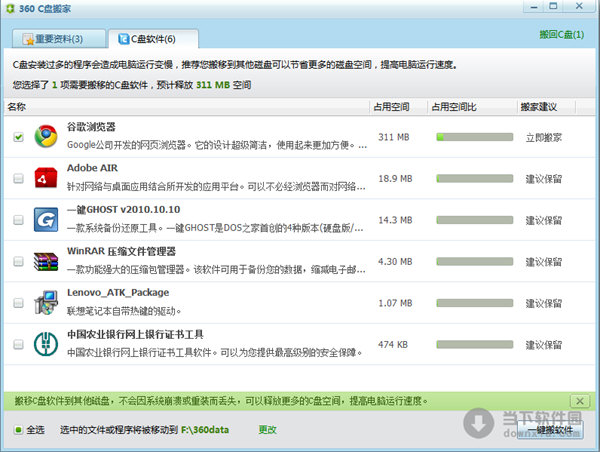This screenshot has width=600, height=452.
Task: Click the 中国农业银行 green bank icon
Action: tap(46, 344)
